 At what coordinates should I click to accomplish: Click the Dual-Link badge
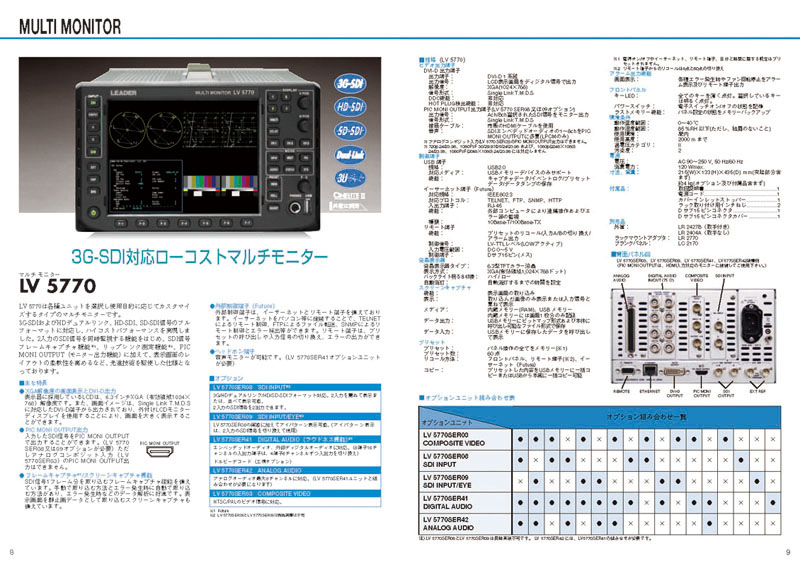click(350, 154)
